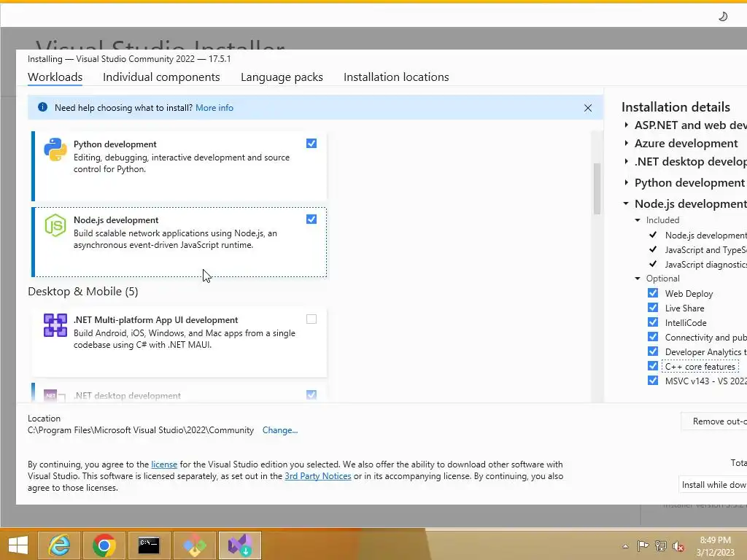Click network tray icon

(661, 545)
